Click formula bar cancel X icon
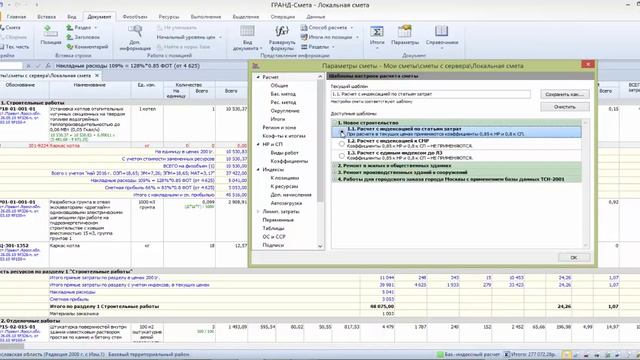This screenshot has height=360, width=640. click(x=29, y=66)
